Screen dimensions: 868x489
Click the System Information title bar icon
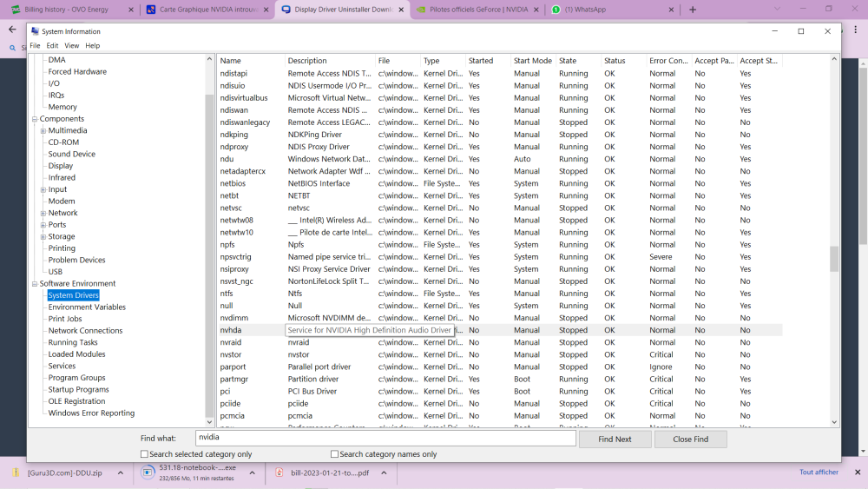(x=35, y=31)
